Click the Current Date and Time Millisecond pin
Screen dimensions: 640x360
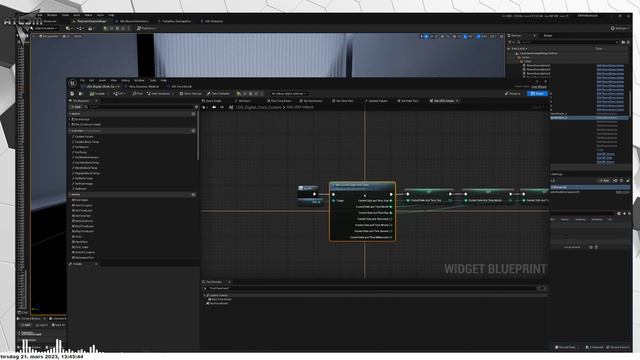[391, 238]
